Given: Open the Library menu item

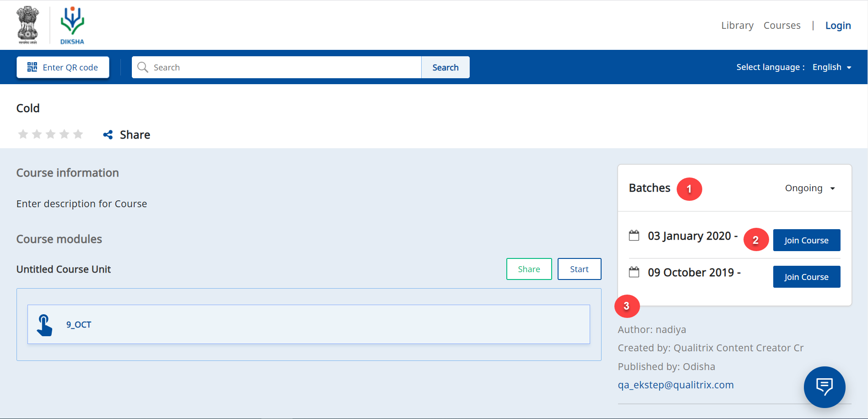Looking at the screenshot, I should [737, 26].
